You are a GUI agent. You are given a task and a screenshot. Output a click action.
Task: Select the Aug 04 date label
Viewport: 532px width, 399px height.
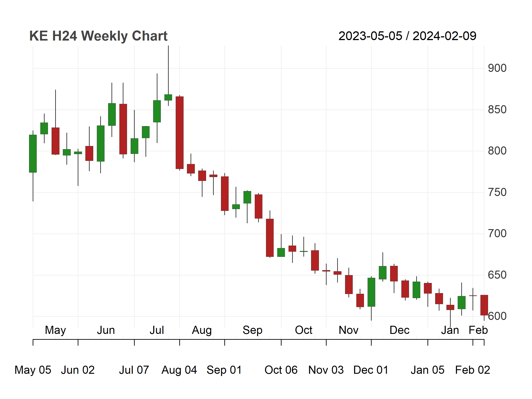[179, 370]
